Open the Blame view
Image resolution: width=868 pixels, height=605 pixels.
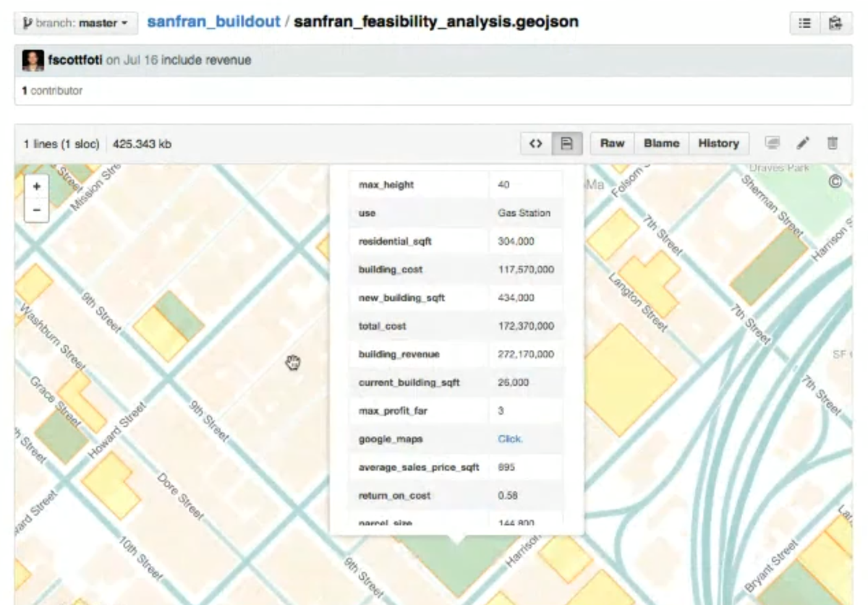click(662, 143)
